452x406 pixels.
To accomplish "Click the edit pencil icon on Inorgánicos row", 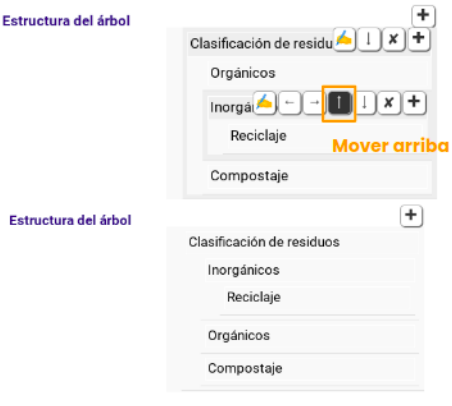I will coord(264,103).
